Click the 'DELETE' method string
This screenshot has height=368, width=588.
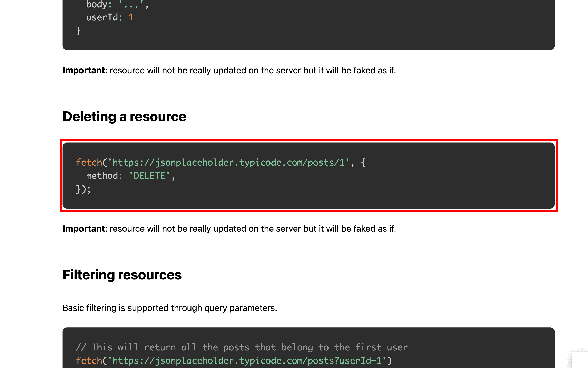(x=149, y=176)
